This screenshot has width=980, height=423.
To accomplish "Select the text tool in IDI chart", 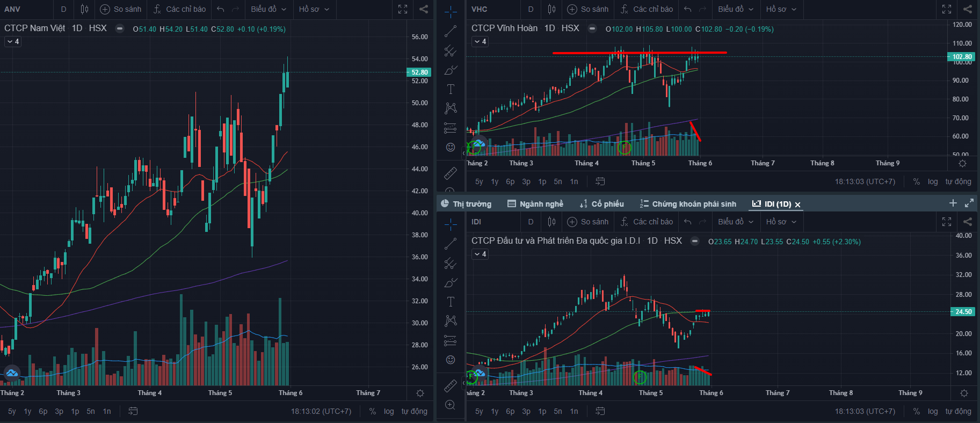I will point(451,302).
